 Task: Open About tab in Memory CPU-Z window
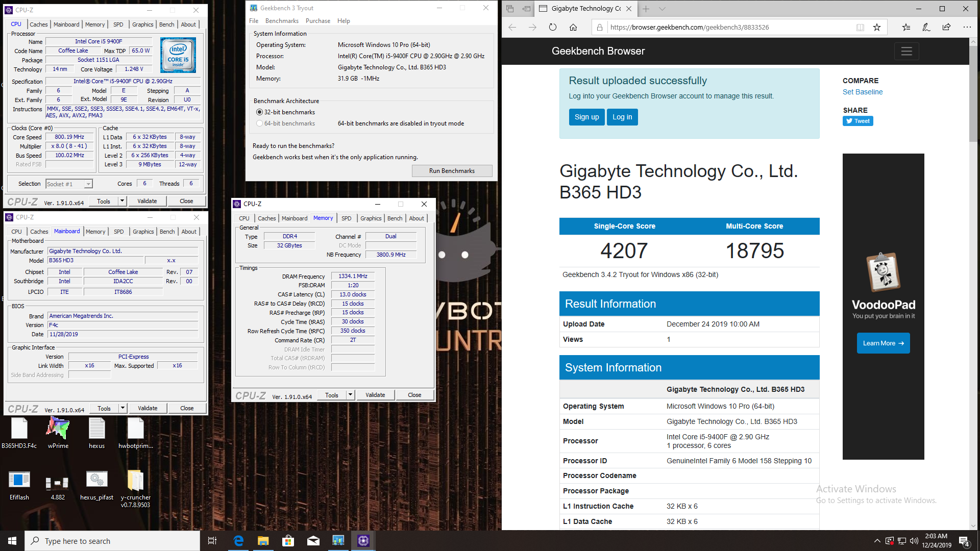click(416, 218)
